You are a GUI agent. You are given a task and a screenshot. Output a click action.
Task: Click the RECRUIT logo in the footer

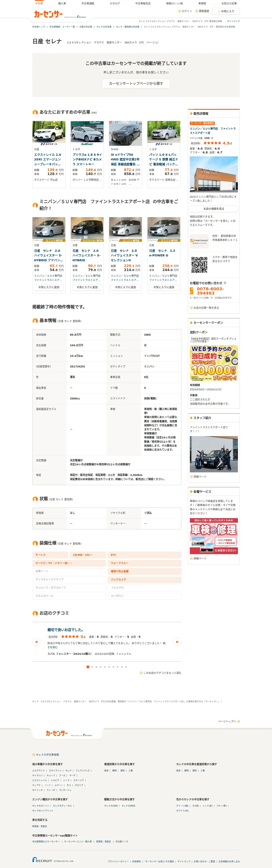42,860
